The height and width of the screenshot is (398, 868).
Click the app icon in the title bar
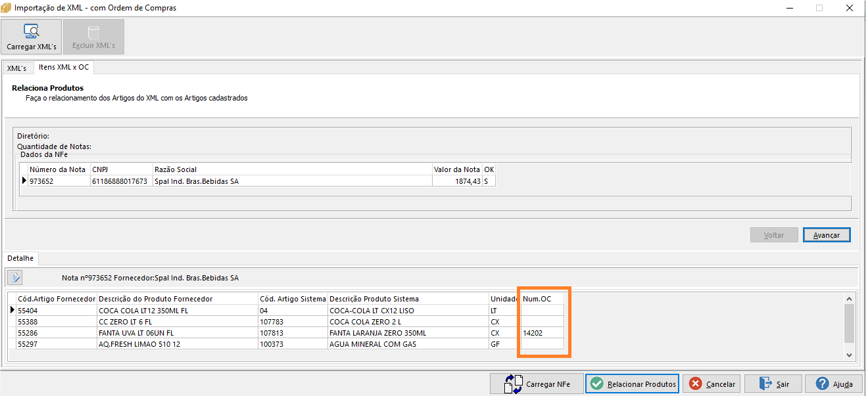click(x=7, y=8)
